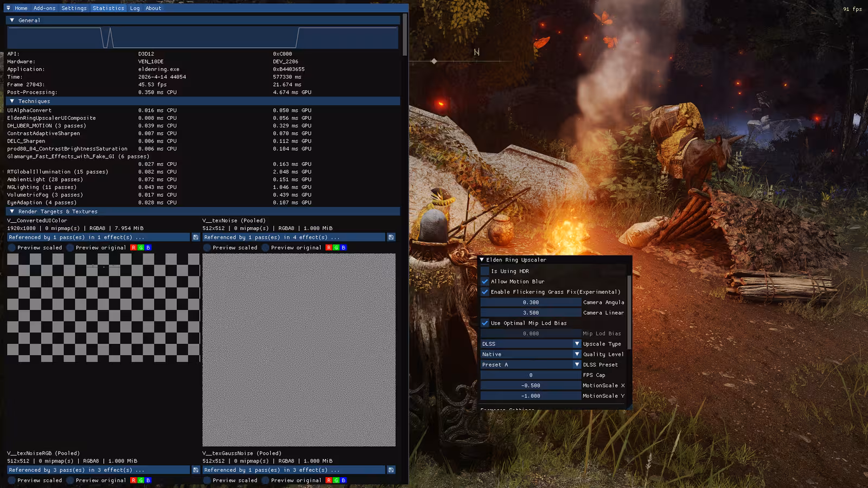Click V__ConvertedUIColor Referenced by passes button
The width and height of the screenshot is (868, 488).
98,237
